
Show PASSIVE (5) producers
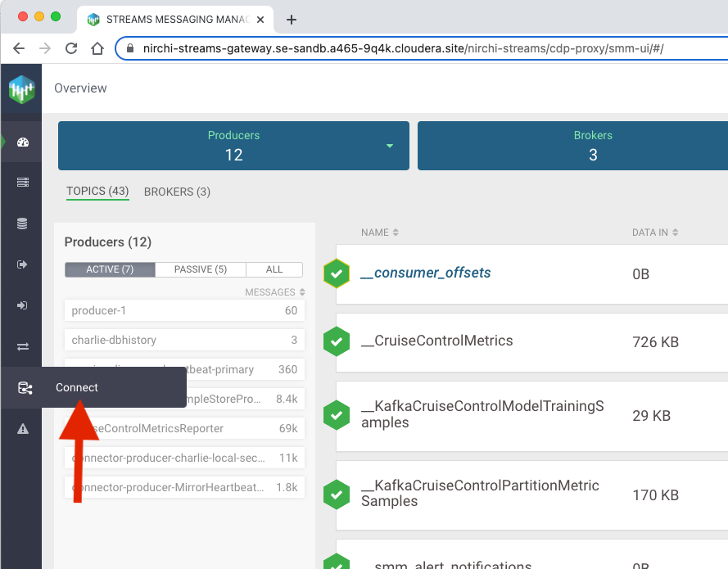tap(201, 269)
